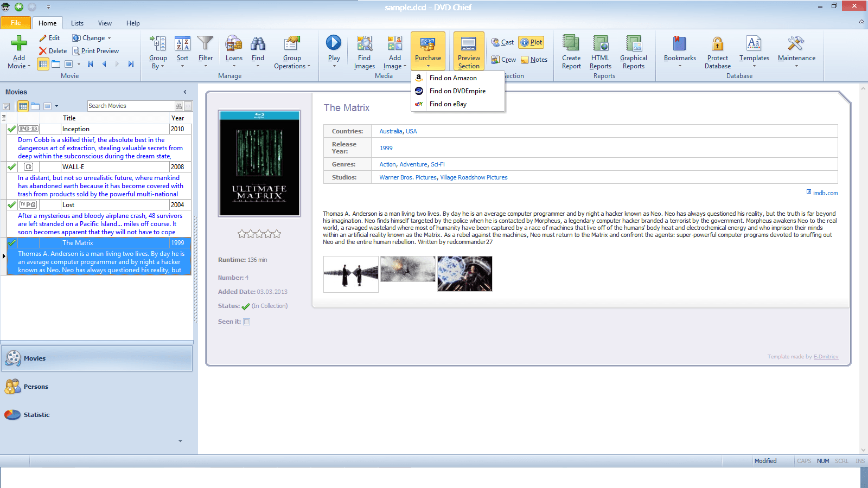Go to previous movie record
Viewport: 868px width, 488px height.
(104, 64)
